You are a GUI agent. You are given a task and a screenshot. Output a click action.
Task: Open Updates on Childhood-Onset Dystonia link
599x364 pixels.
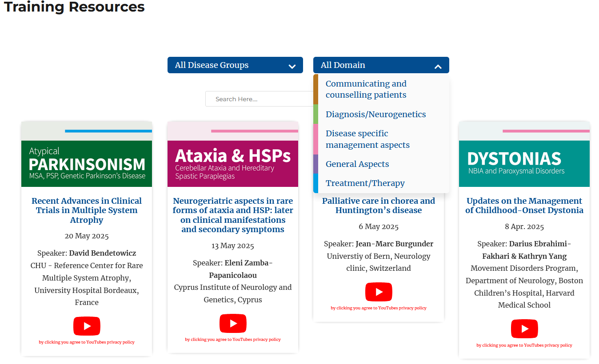coord(524,206)
